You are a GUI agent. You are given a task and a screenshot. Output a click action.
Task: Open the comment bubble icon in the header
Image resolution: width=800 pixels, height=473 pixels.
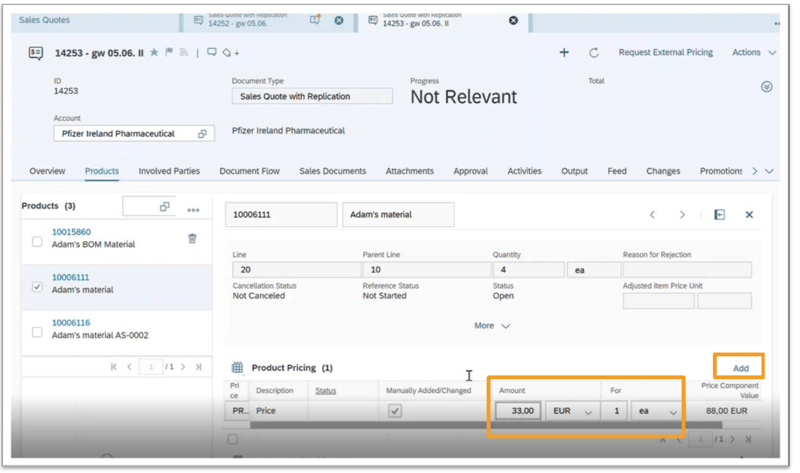pos(212,52)
